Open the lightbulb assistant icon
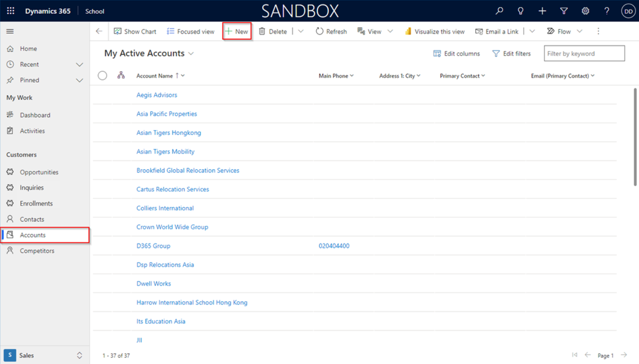This screenshot has height=364, width=639. click(521, 11)
